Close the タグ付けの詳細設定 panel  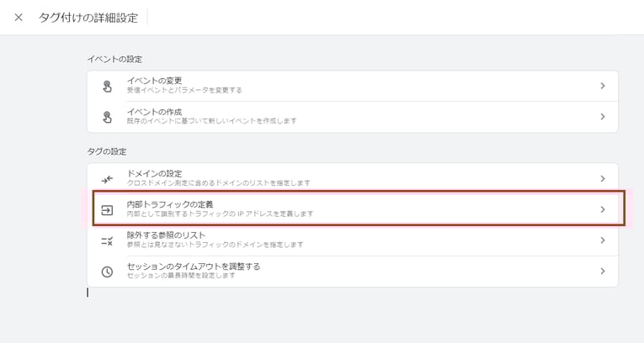pos(19,18)
